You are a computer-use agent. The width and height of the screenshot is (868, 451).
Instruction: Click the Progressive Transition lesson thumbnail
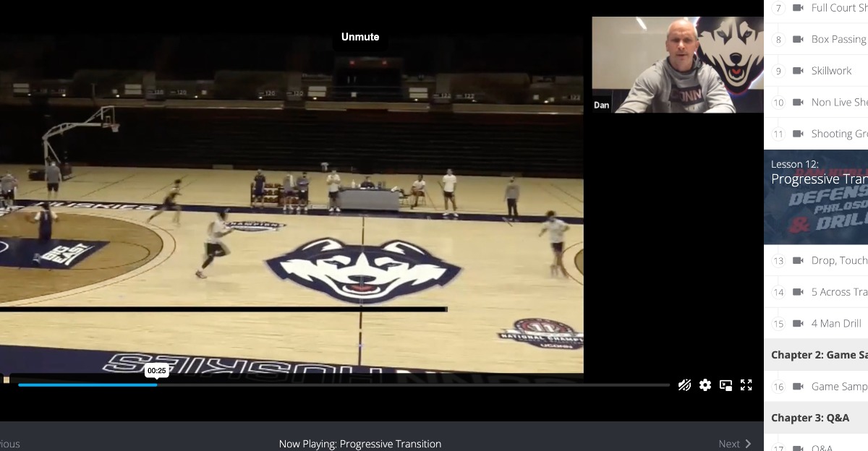[x=816, y=197]
